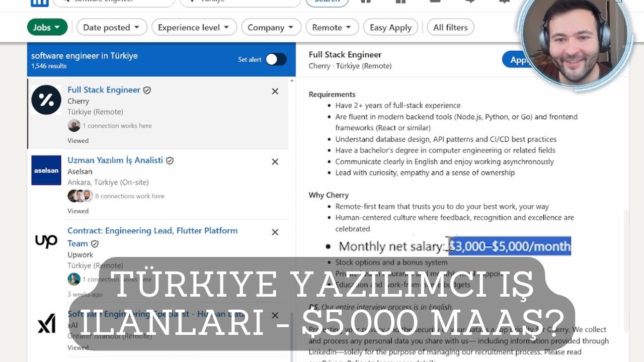644x362 pixels.
Task: Open the All filters panel
Action: [450, 27]
